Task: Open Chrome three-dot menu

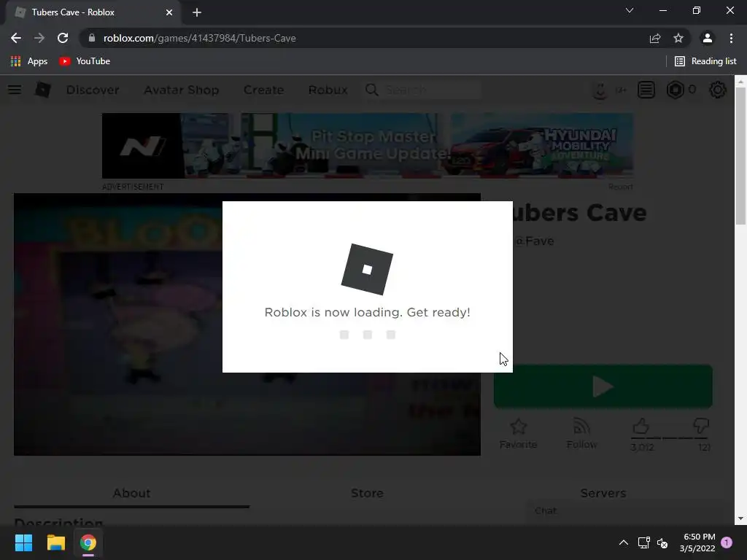Action: 731,38
